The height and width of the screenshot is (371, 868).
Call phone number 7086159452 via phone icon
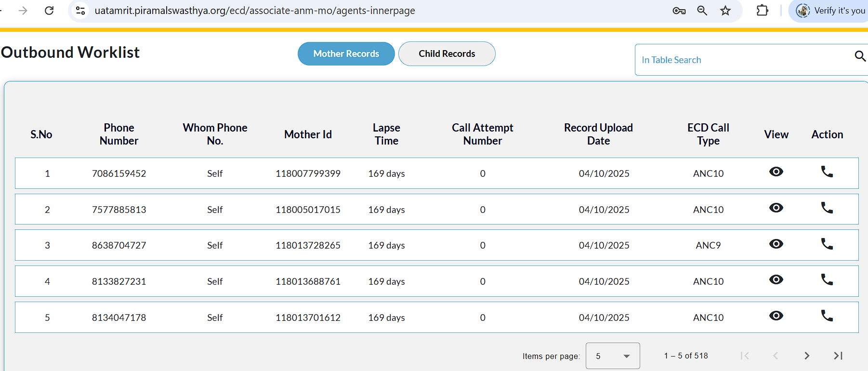(x=827, y=172)
